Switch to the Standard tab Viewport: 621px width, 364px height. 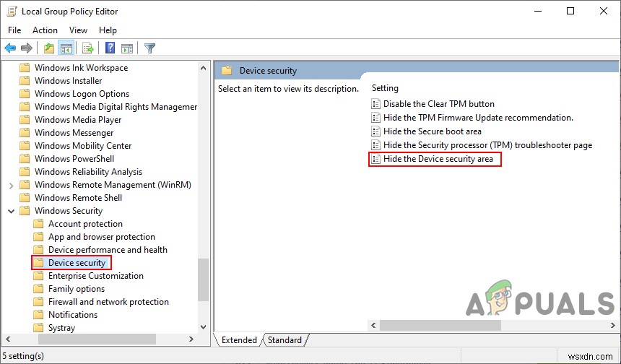pyautogui.click(x=285, y=340)
